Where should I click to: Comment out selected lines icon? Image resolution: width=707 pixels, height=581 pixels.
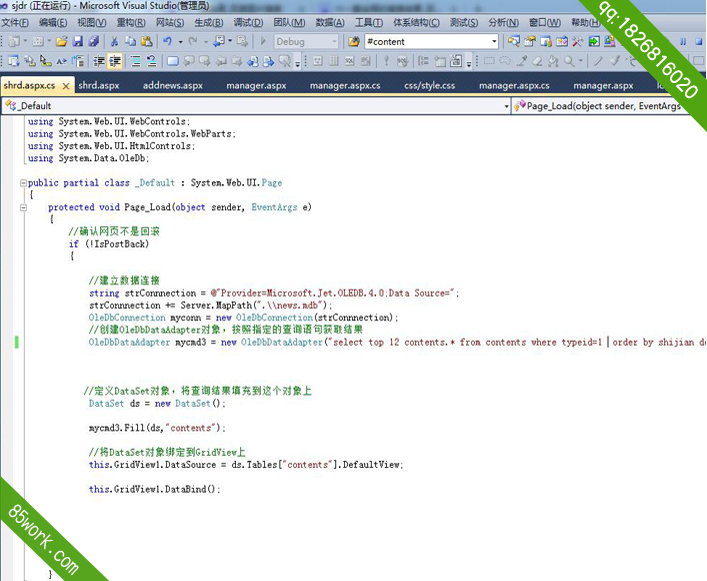[136, 61]
